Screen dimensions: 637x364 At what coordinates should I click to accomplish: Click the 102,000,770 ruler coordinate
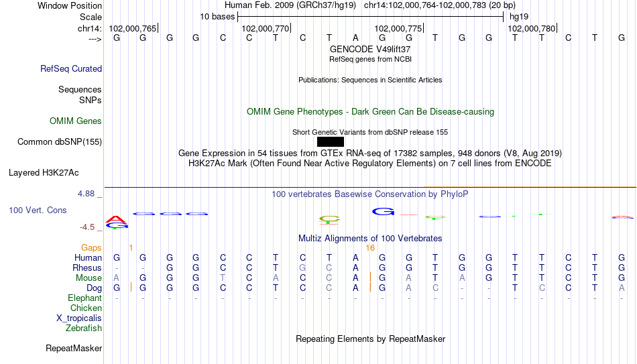266,28
